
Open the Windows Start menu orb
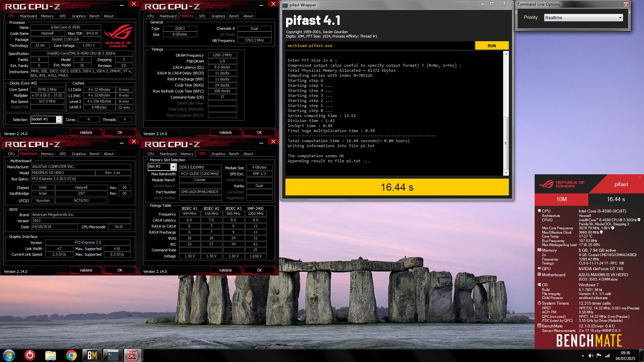click(9, 355)
